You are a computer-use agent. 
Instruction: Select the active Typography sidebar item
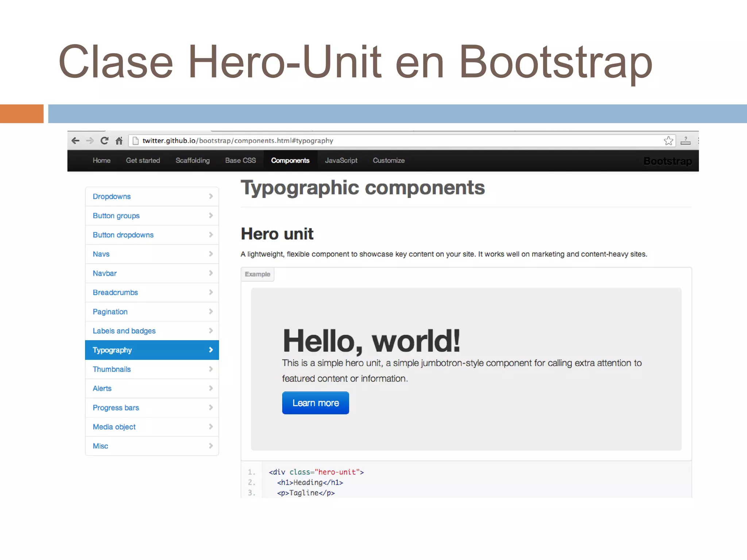point(152,350)
